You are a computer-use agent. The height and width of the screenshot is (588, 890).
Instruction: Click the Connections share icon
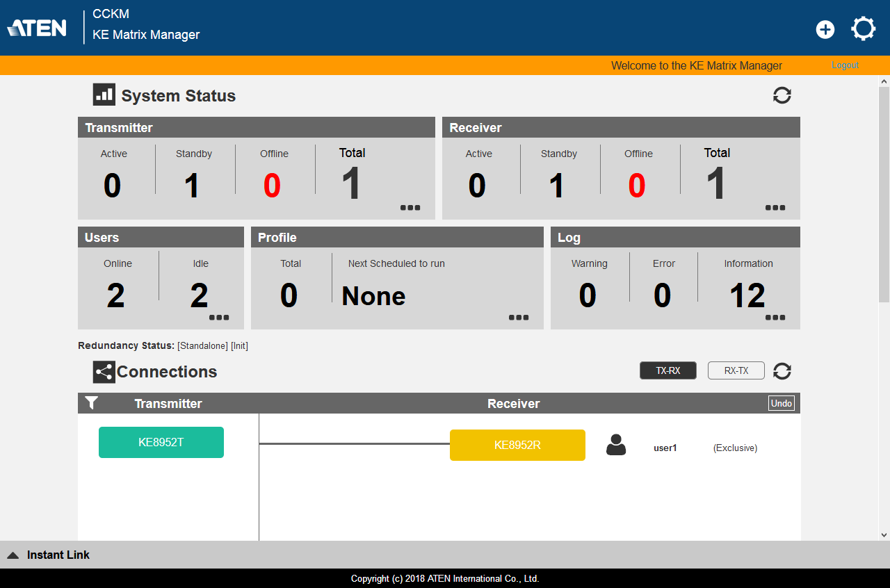click(104, 372)
